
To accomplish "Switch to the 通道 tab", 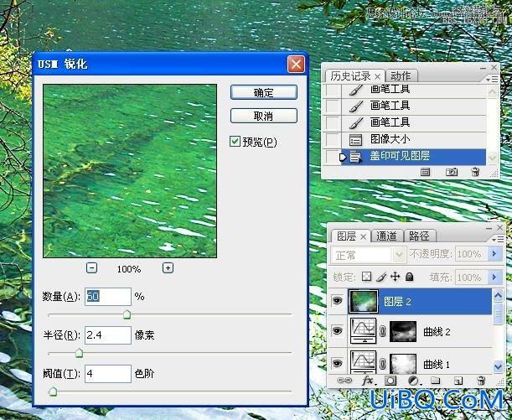I will [x=386, y=236].
